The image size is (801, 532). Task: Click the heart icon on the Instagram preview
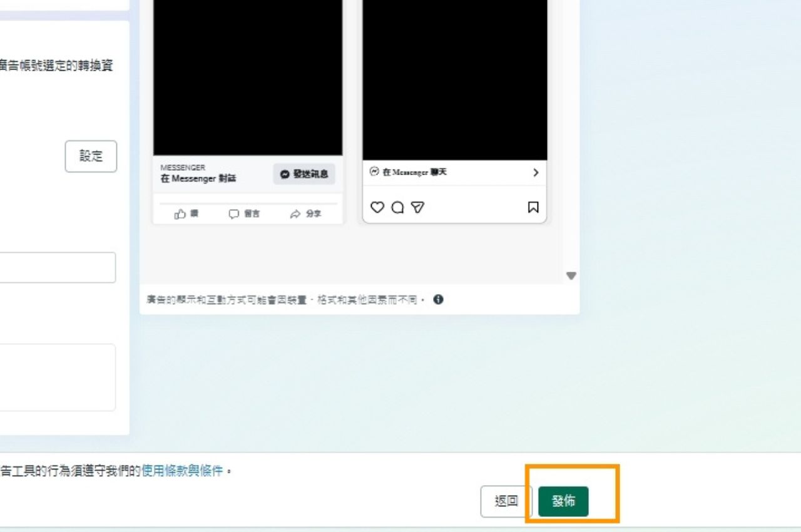(376, 207)
